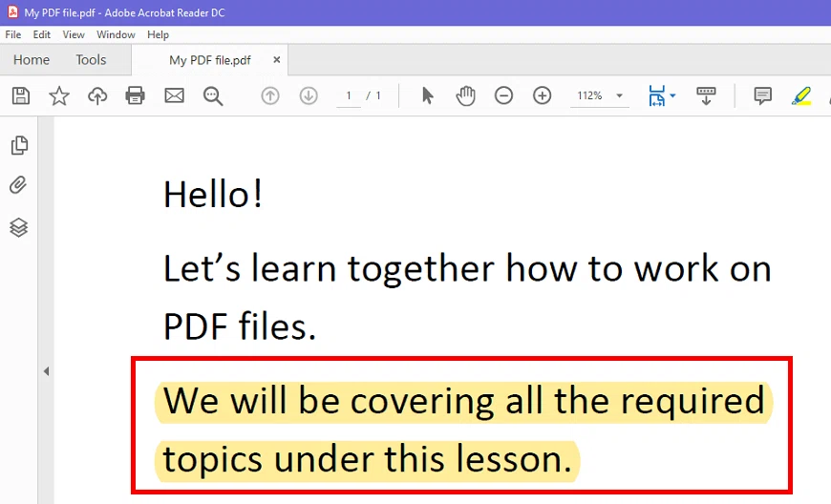The height and width of the screenshot is (504, 831).
Task: Click the 'PDF files.' text line
Action: [240, 326]
